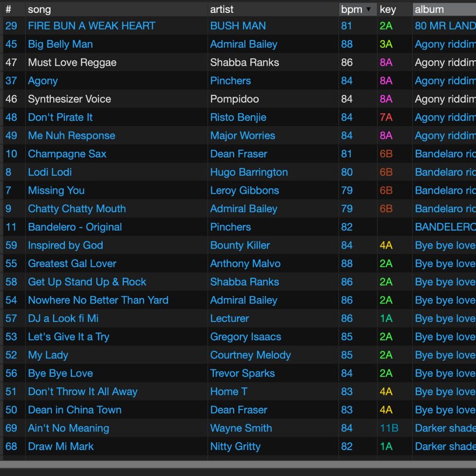The height and width of the screenshot is (476, 476).
Task: Select the song Champagne Sax
Action: coord(67,154)
